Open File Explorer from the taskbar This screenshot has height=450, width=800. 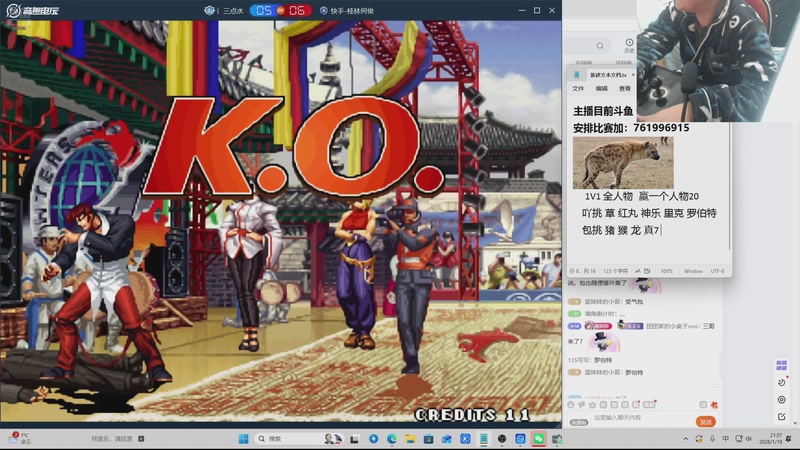point(410,439)
